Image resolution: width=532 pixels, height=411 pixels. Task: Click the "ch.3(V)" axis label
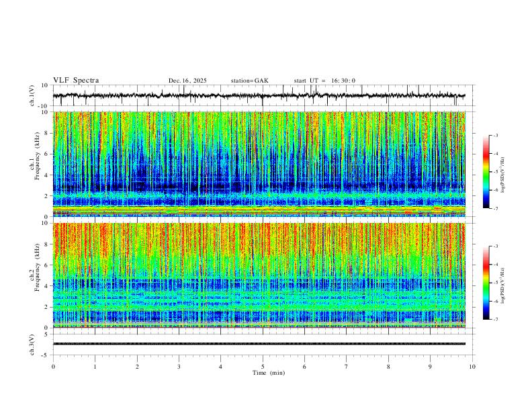tap(32, 345)
